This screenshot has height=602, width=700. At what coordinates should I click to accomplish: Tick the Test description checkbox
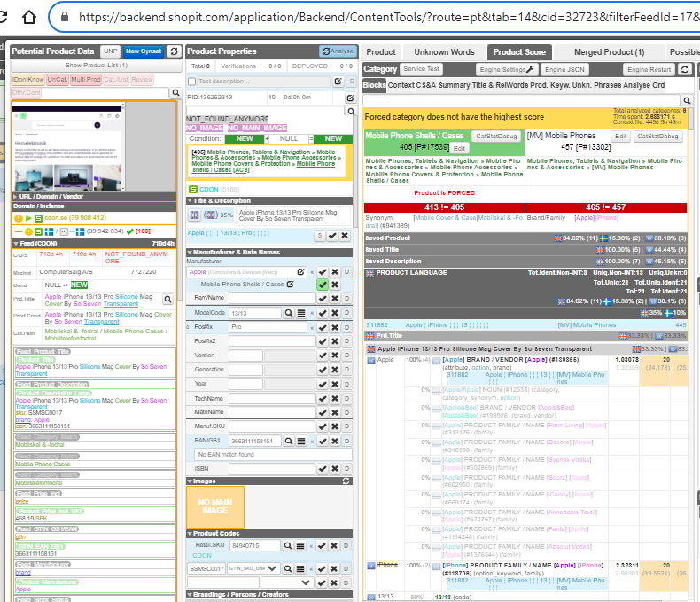192,82
